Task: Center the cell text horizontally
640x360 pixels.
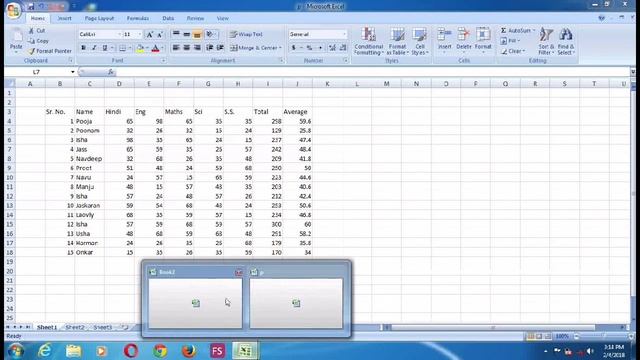Action: pos(187,48)
